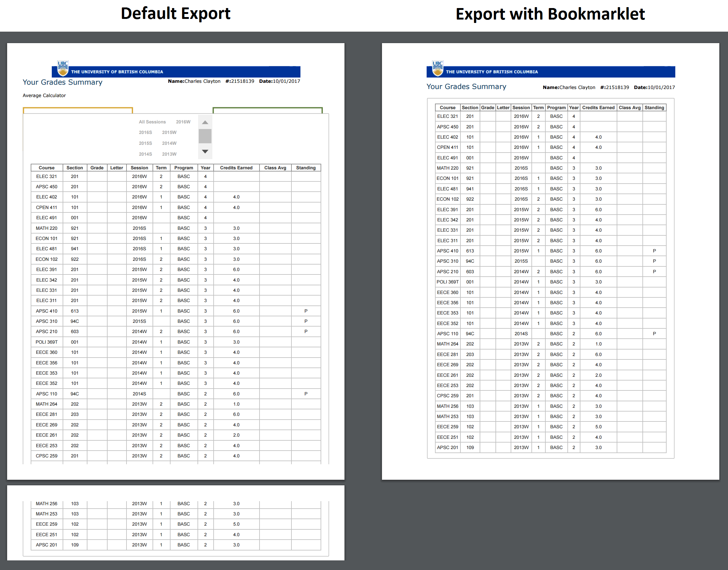Click the session list scroll-up arrow
Image resolution: width=728 pixels, height=570 pixels.
click(205, 122)
